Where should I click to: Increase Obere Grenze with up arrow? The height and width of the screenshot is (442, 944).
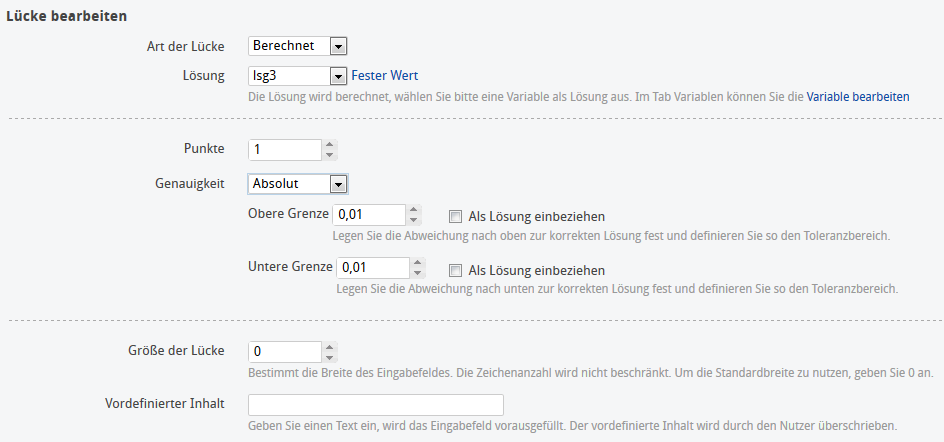(415, 210)
